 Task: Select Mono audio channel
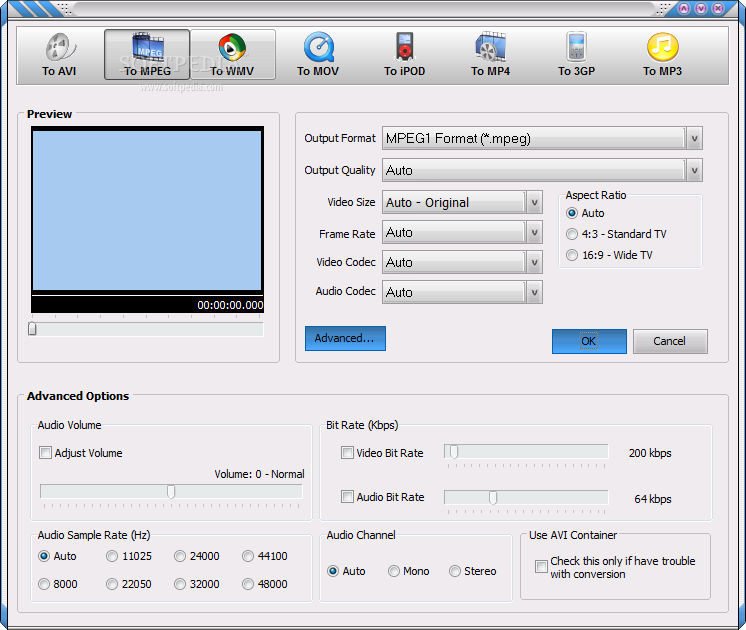[x=393, y=571]
